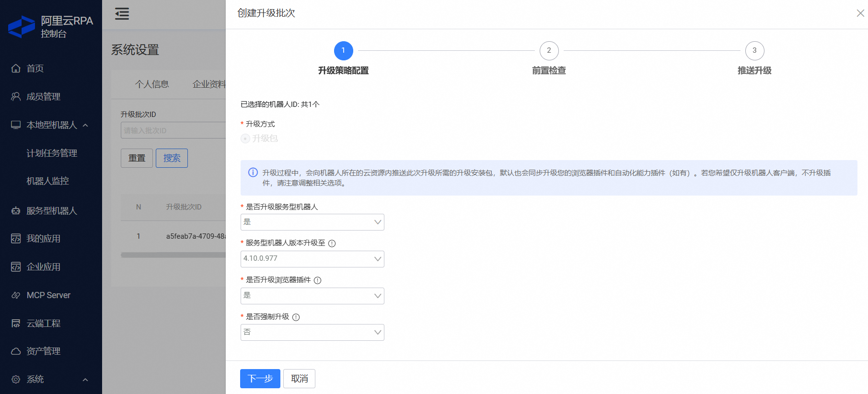Image resolution: width=868 pixels, height=394 pixels.
Task: Click the help icon next to 服务型机器人版本升级至
Action: pyautogui.click(x=332, y=243)
